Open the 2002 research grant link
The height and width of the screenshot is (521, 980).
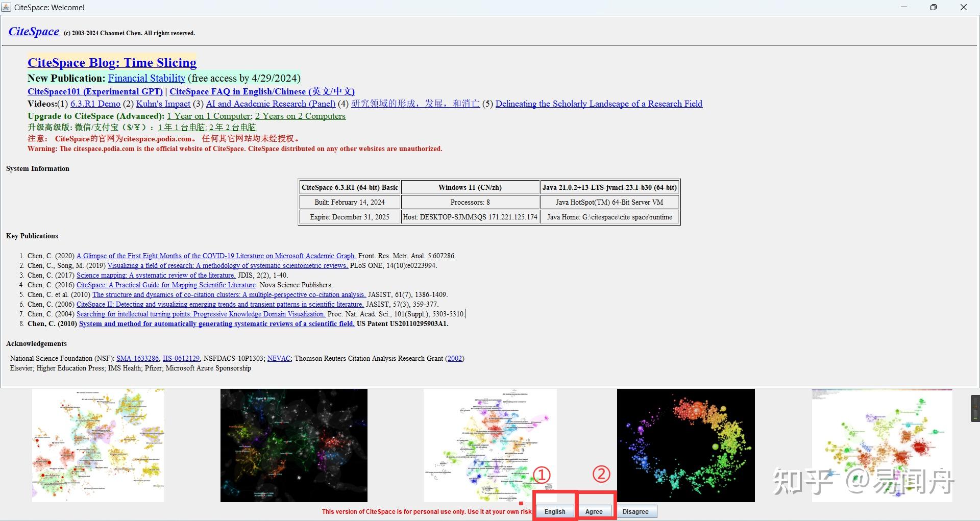(455, 358)
